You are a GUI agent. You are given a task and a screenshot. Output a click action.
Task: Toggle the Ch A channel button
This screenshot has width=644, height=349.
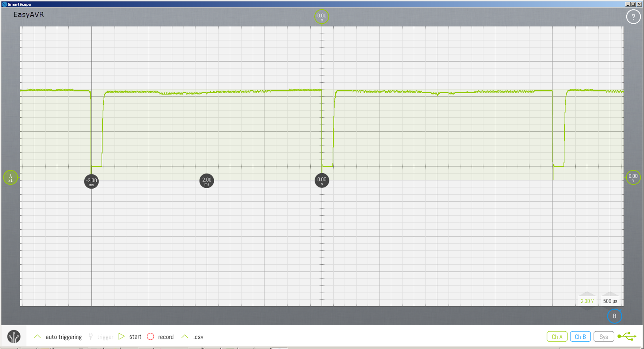557,337
